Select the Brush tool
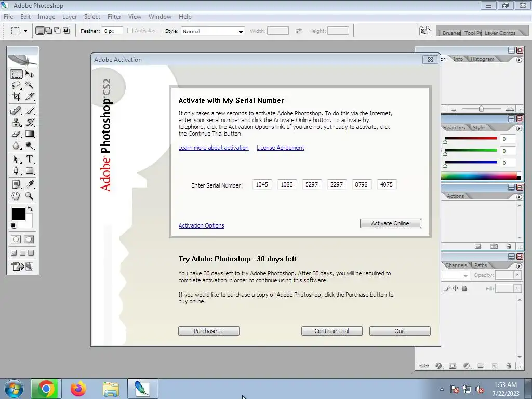This screenshot has width=532, height=399. pos(30,111)
